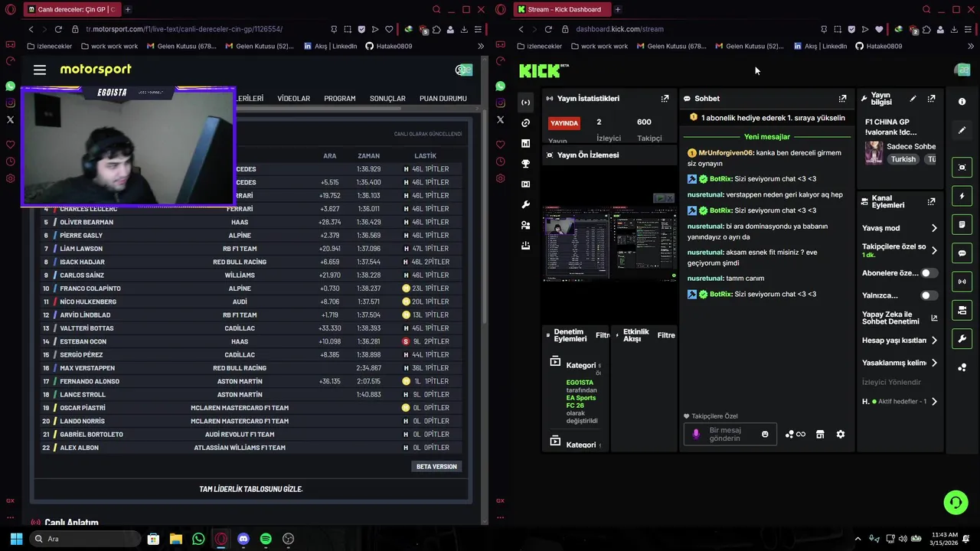Viewport: 980px width, 551px height.
Task: Open the emoji picker in the chat box
Action: click(765, 435)
